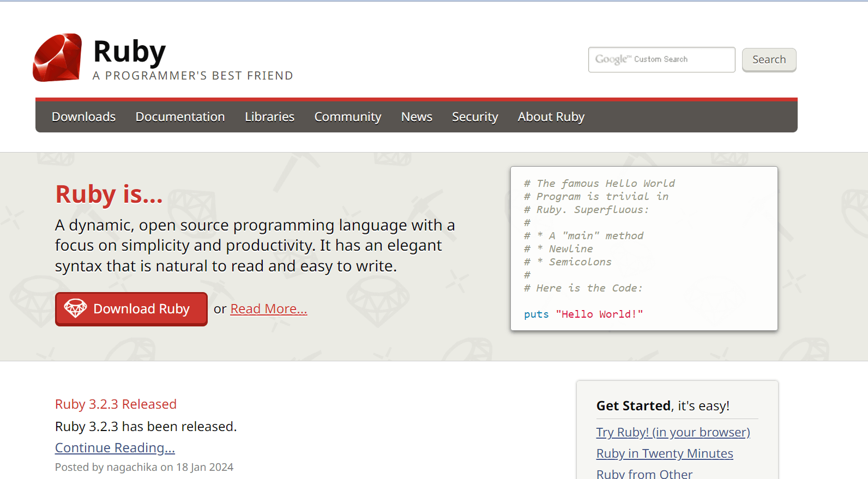Click the red Ruby gem logo
The width and height of the screenshot is (868, 479).
[x=57, y=58]
